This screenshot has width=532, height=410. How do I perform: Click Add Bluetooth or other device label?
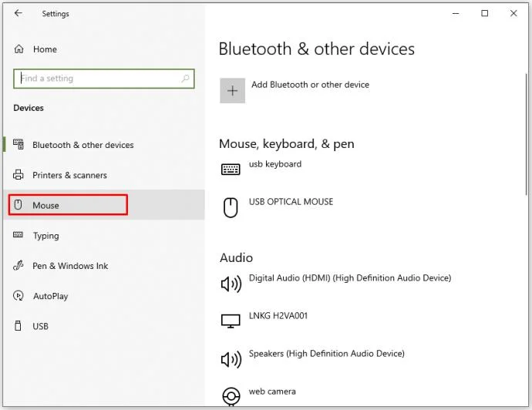[310, 85]
